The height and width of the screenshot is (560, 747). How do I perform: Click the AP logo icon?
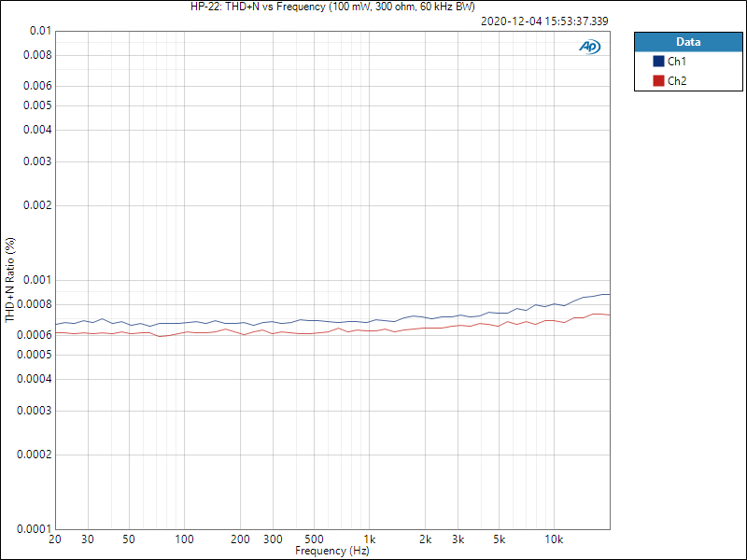[x=590, y=47]
